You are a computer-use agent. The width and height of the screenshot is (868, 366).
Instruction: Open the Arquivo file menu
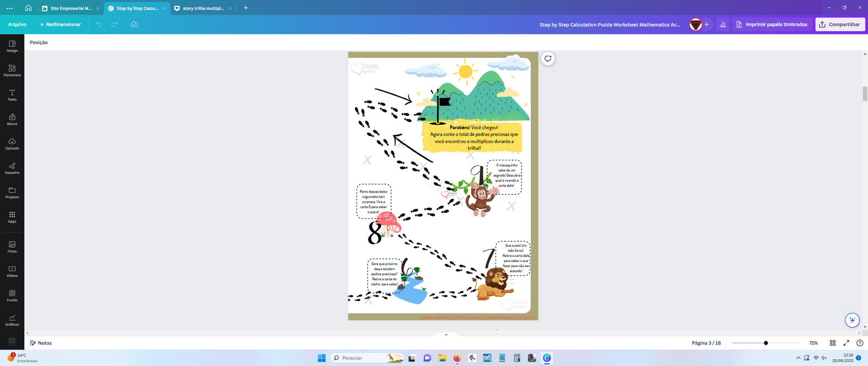pyautogui.click(x=17, y=24)
